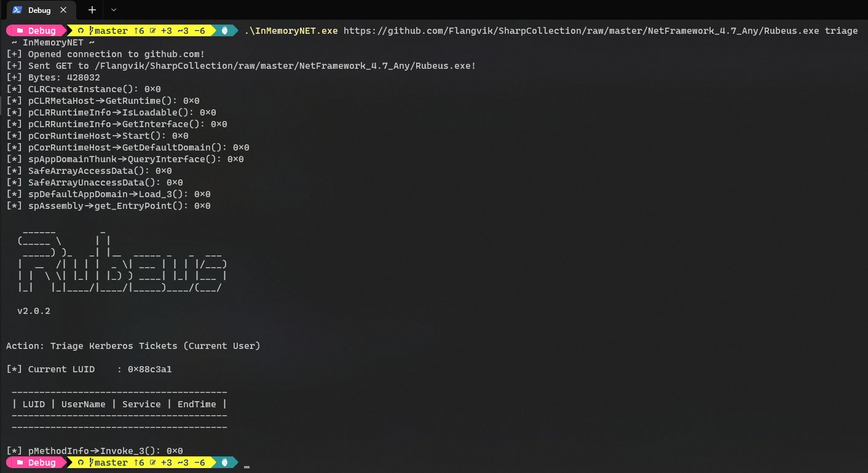Click the 'pCLRMetaHost->GetRuntime()' line
The image size is (868, 473).
point(103,101)
